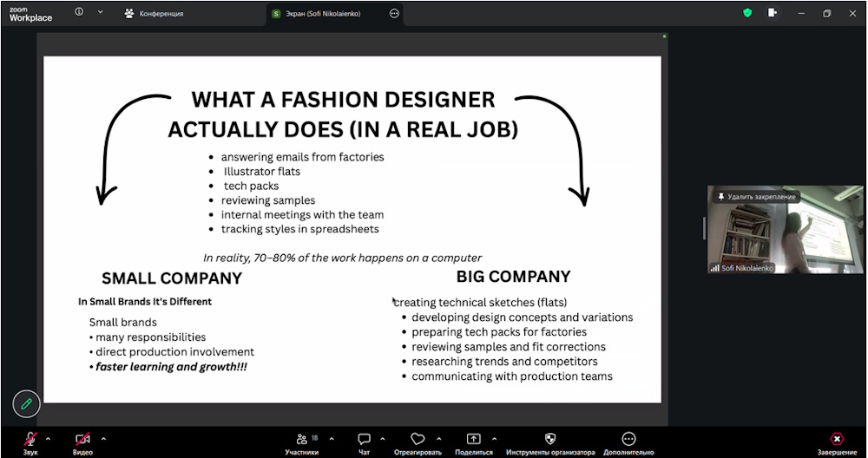Expand audio options arrow next to Звук
868x458 pixels.
click(x=48, y=438)
